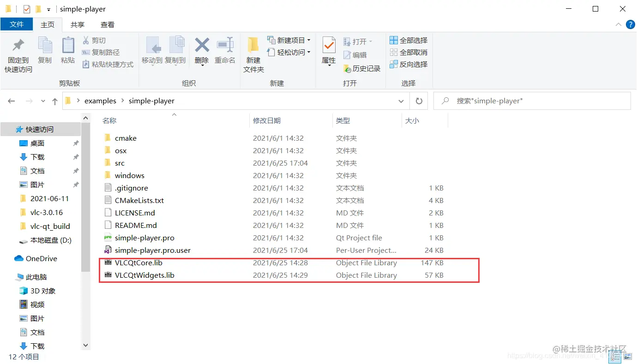The image size is (637, 364).
Task: Click the chevron between examples and simple-player
Action: [x=122, y=101]
